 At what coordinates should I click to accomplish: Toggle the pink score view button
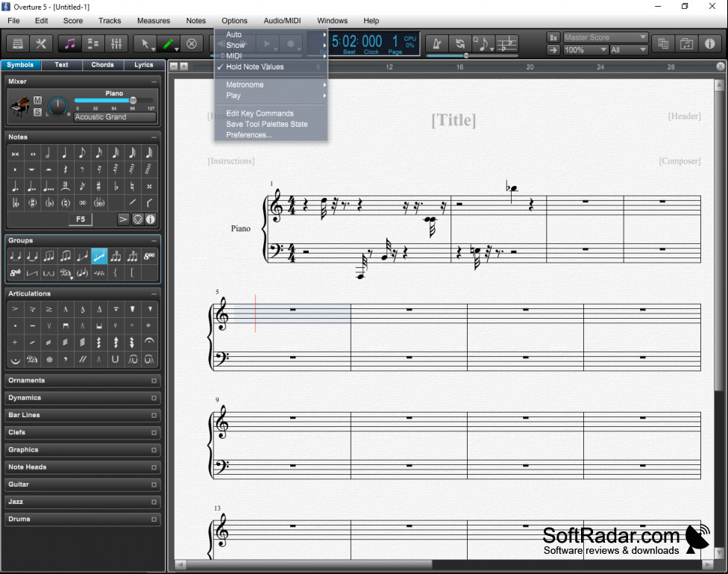tap(69, 44)
